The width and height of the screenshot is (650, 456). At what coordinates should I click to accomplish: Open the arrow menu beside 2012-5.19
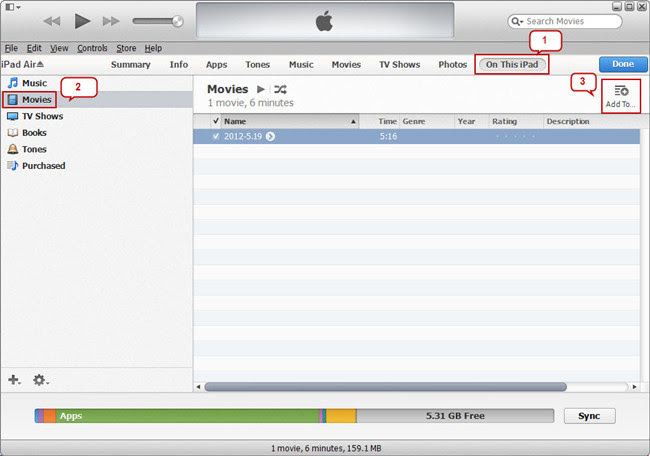270,136
